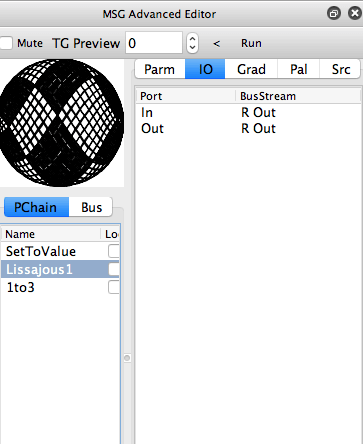The image size is (363, 444).
Task: Open the Src tab
Action: [x=340, y=69]
